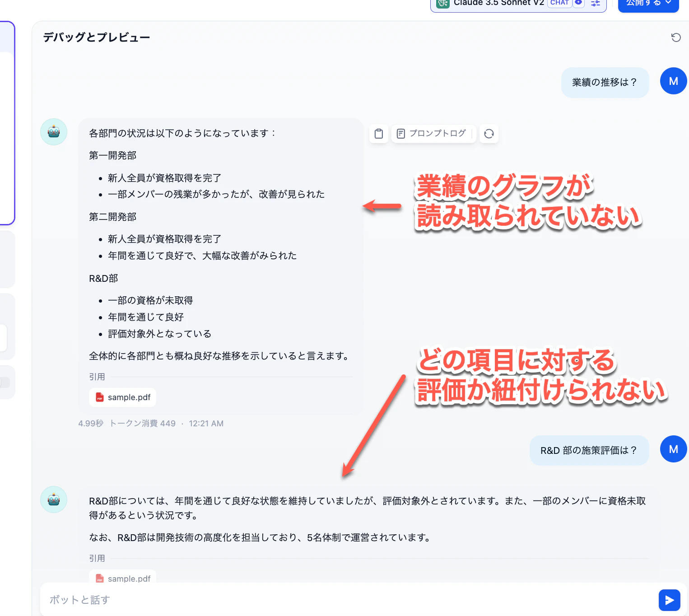This screenshot has height=616, width=689.
Task: Click the PDF icon of first sample.pdf
Action: [x=100, y=397]
